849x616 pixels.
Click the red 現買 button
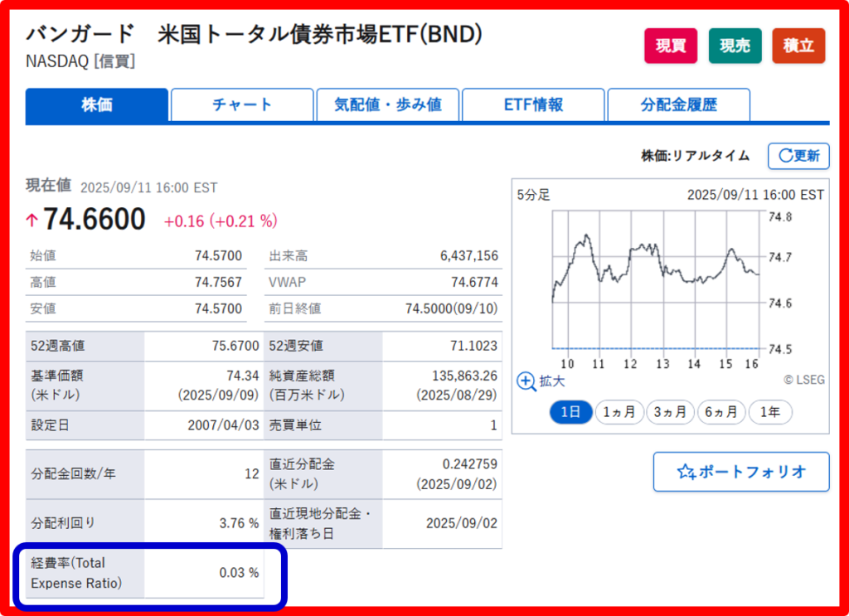[x=671, y=46]
